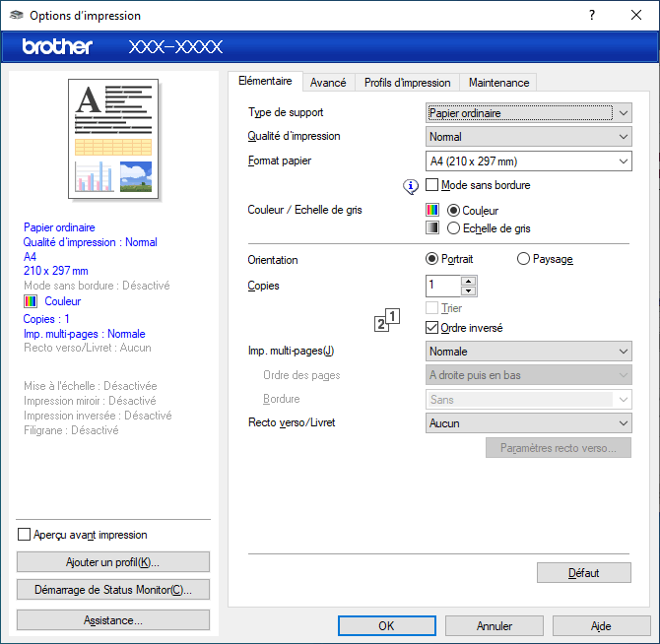This screenshot has width=660, height=644.
Task: Click the Brother logo in the header
Action: pos(57,46)
